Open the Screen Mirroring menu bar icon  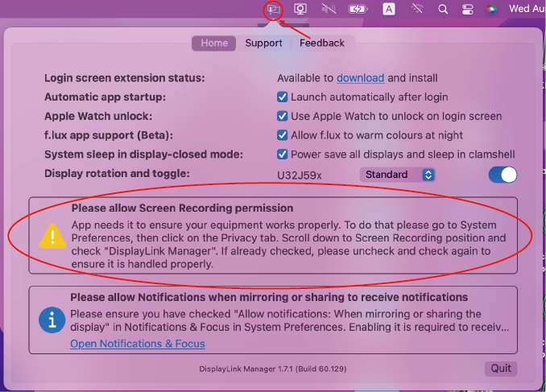(300, 10)
